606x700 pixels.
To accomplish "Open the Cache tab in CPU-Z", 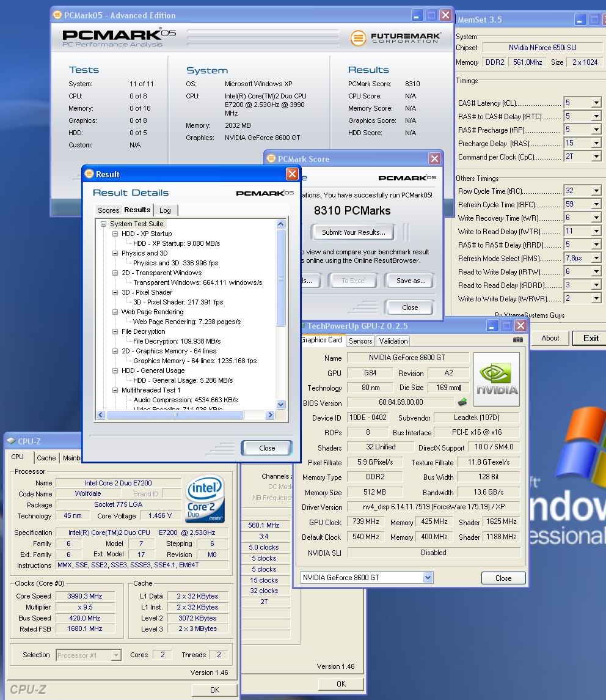I will click(46, 458).
